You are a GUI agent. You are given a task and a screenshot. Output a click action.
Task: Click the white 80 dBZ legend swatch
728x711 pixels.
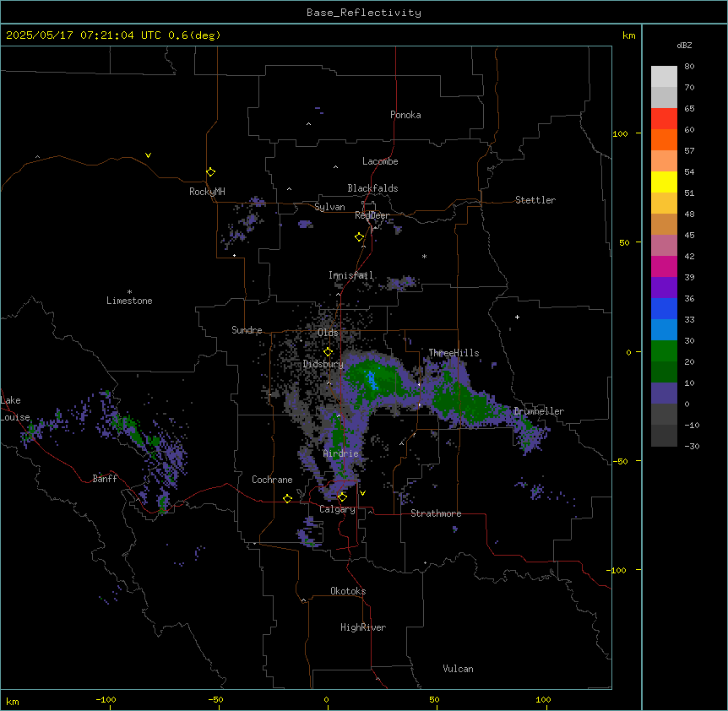click(664, 77)
